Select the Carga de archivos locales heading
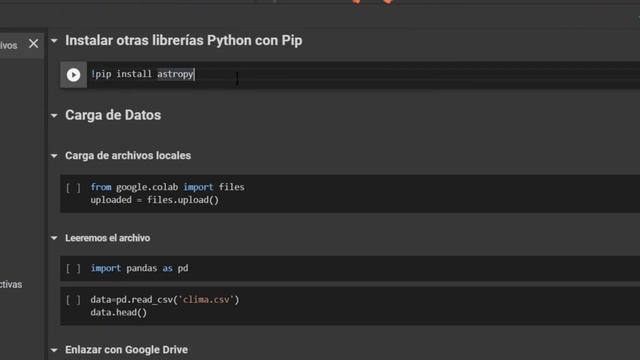The width and height of the screenshot is (640, 360). [128, 156]
